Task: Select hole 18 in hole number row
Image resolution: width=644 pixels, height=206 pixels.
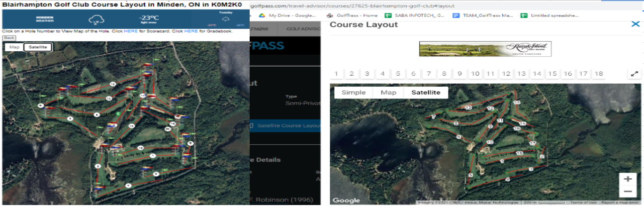Action: click(598, 74)
